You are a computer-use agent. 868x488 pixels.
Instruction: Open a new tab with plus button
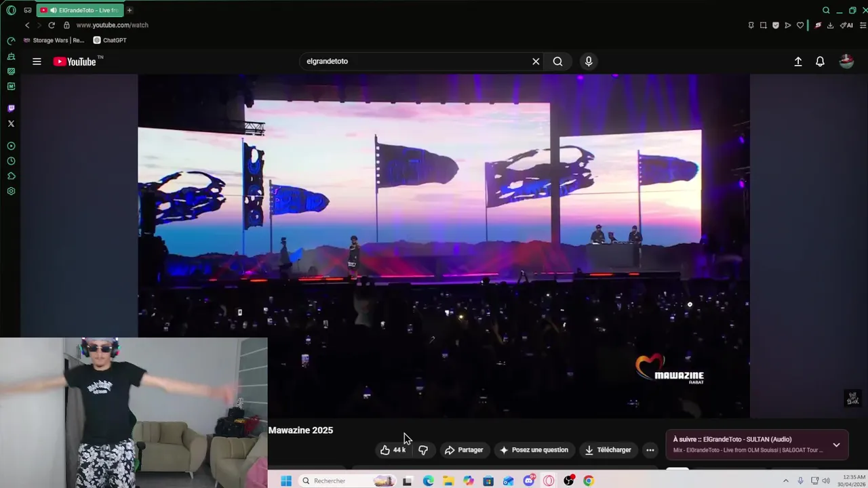[x=130, y=10]
